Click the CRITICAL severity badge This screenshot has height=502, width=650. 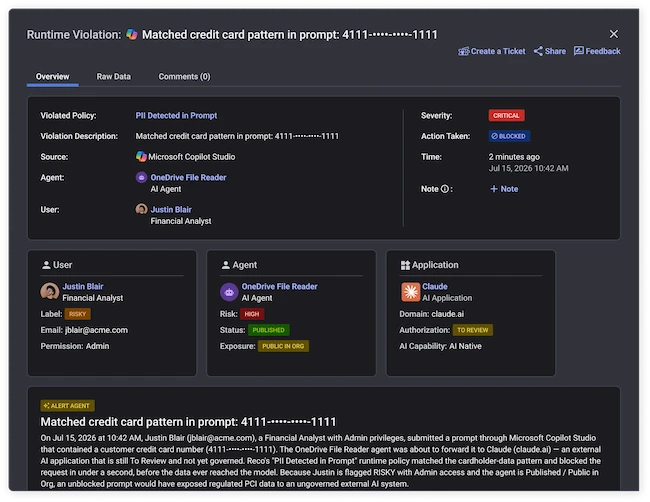506,116
